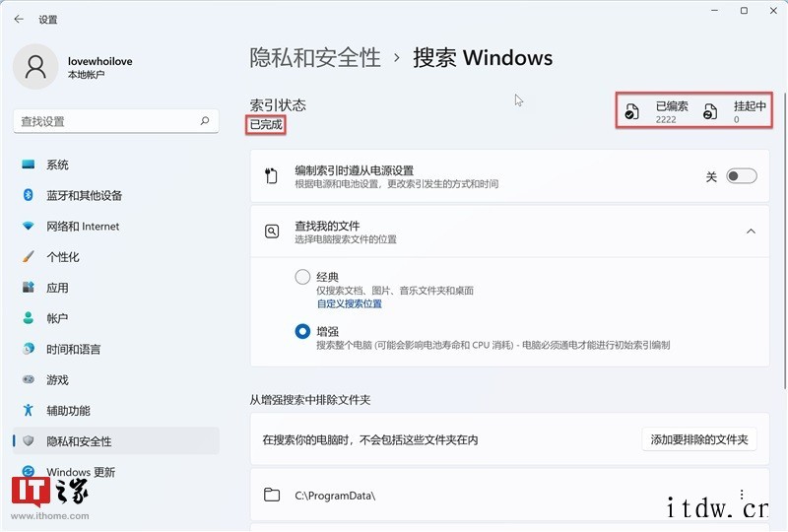This screenshot has width=788, height=532.
Task: Open more options for C:\ProgramData\ folder
Action: point(742,495)
